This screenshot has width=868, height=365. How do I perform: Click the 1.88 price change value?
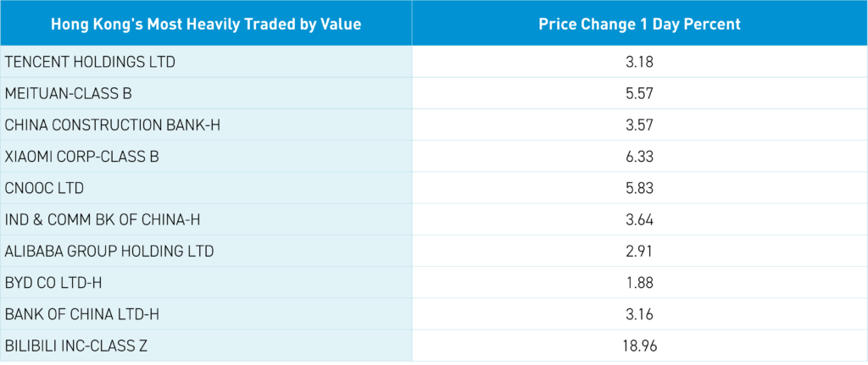point(639,283)
